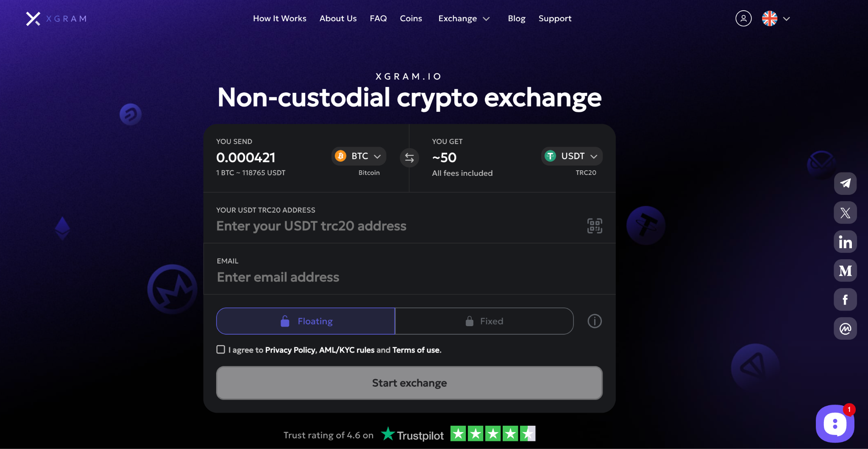
Task: Open the QR code scanner icon
Action: (594, 226)
